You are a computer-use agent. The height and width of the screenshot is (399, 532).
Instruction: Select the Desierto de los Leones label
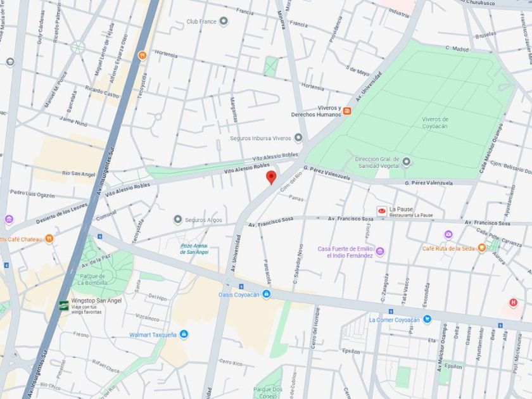pos(62,213)
